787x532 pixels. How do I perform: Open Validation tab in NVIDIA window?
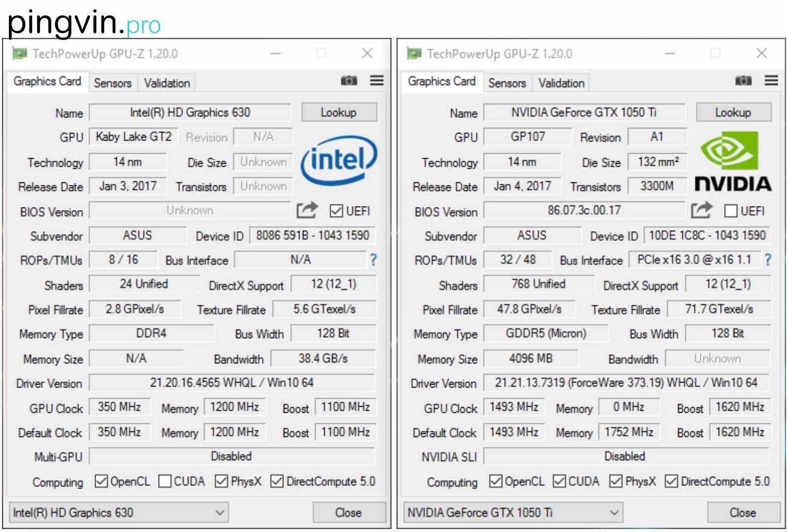click(x=561, y=83)
